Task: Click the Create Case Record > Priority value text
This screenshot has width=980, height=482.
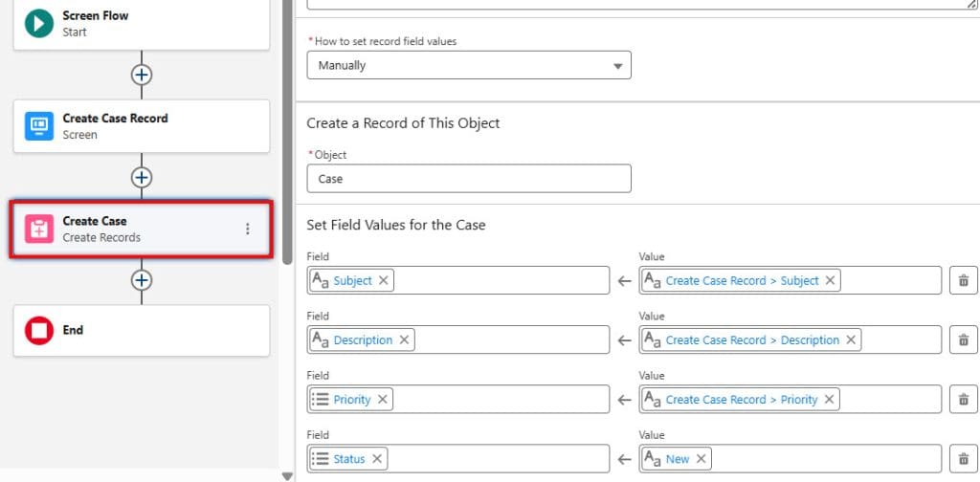Action: (742, 400)
